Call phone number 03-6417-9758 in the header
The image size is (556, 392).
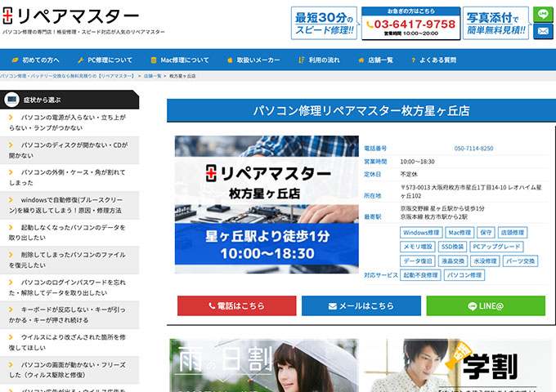tap(411, 24)
